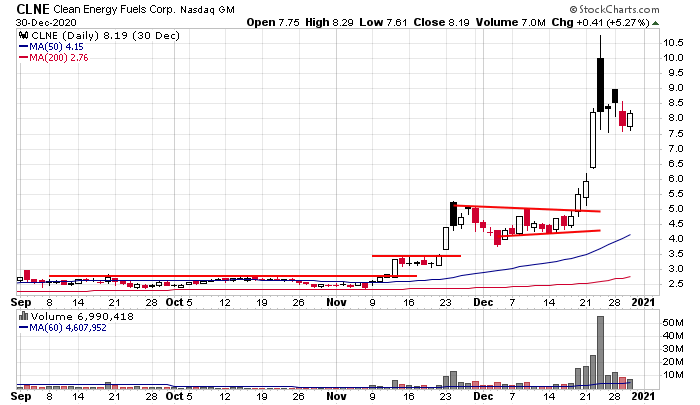Viewport: 700px width, 405px height.
Task: Click the 4.0 price axis label
Action: [x=675, y=239]
